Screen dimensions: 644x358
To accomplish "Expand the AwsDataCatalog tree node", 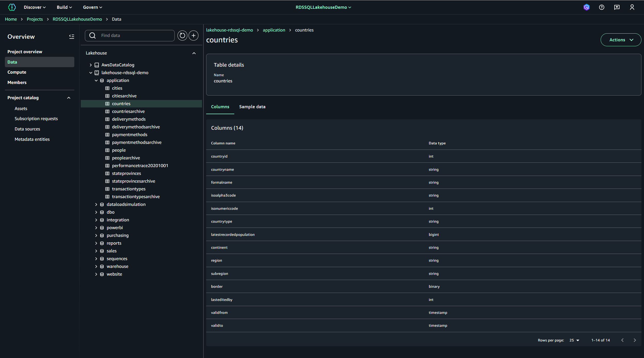I will (91, 65).
